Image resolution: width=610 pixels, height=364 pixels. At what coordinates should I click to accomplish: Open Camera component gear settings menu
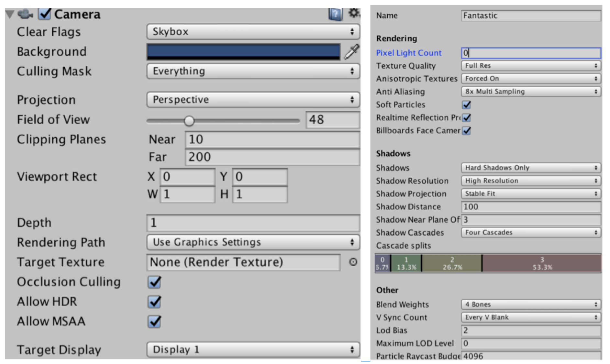(354, 13)
